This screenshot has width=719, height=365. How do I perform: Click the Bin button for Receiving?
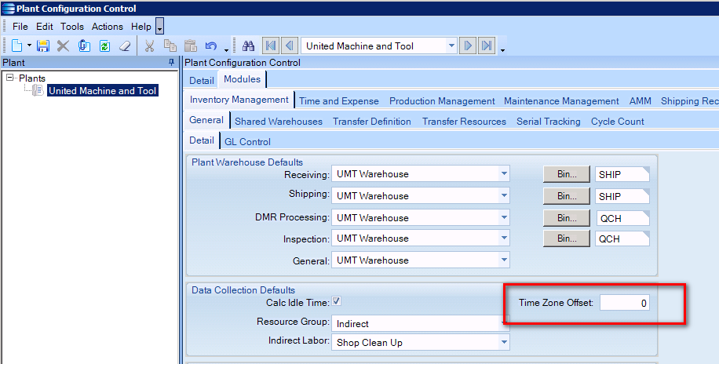coord(566,174)
